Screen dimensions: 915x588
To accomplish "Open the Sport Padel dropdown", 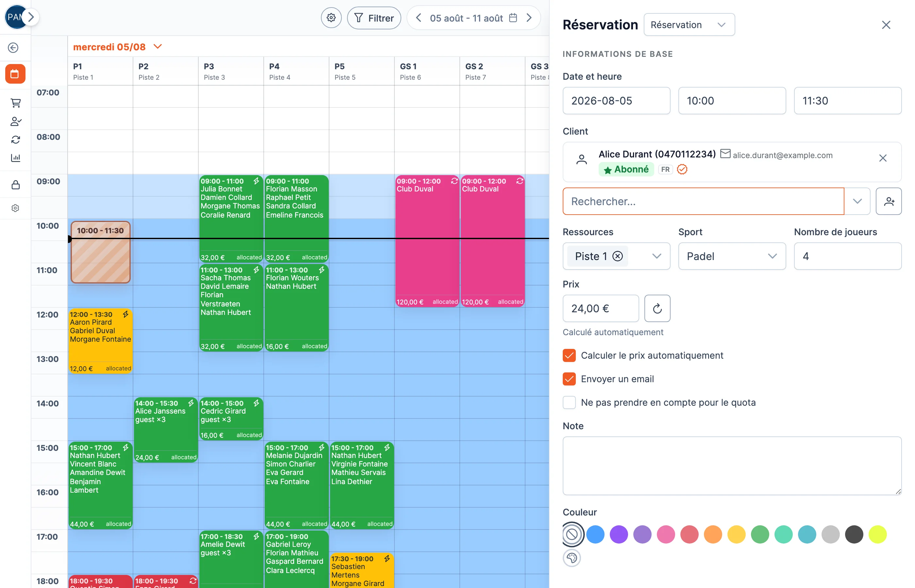I will 732,256.
